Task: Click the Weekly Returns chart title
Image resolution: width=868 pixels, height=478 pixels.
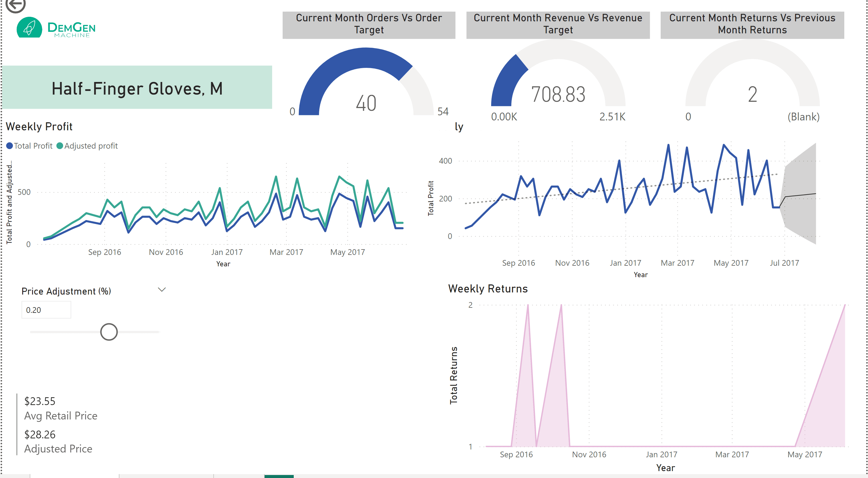Action: pyautogui.click(x=488, y=289)
